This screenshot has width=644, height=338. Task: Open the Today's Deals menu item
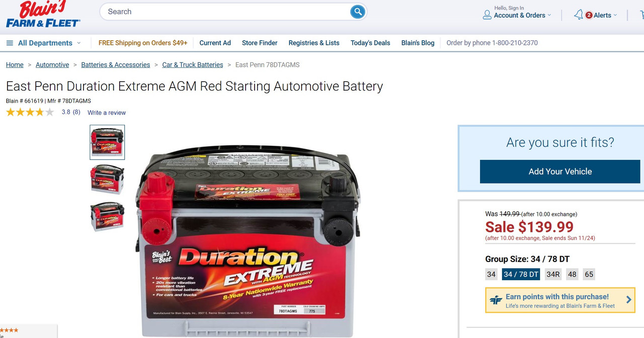click(x=370, y=43)
